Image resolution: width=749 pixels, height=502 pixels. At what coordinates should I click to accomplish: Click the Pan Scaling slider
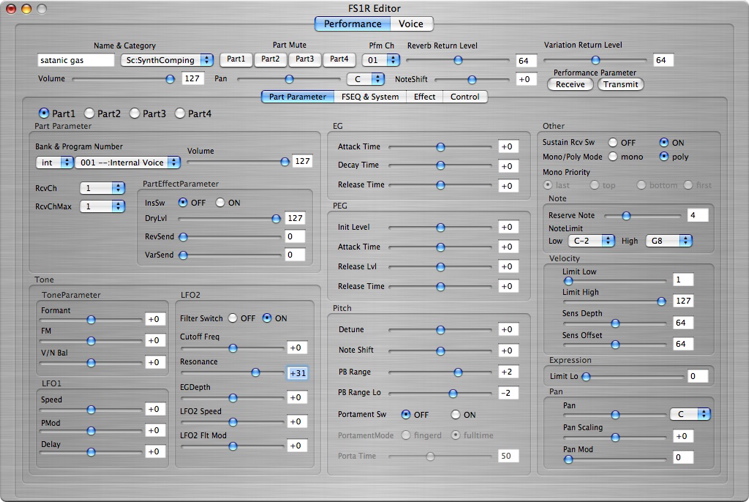tap(615, 437)
